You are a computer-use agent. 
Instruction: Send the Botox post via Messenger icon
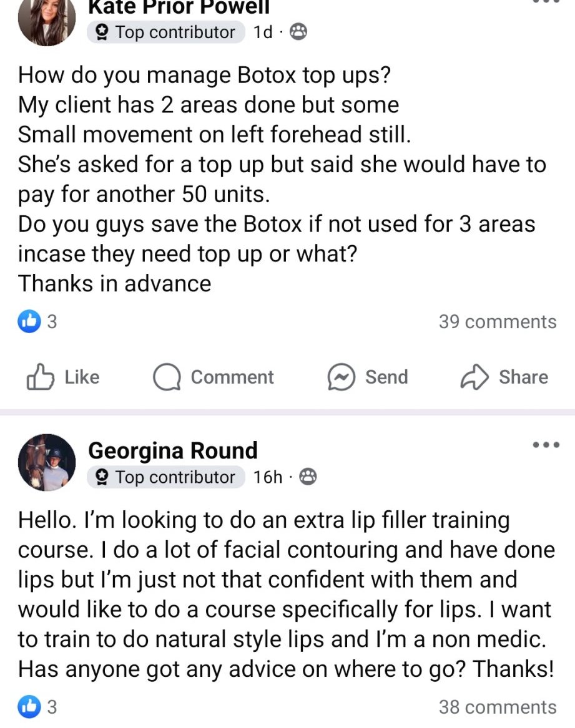click(342, 377)
